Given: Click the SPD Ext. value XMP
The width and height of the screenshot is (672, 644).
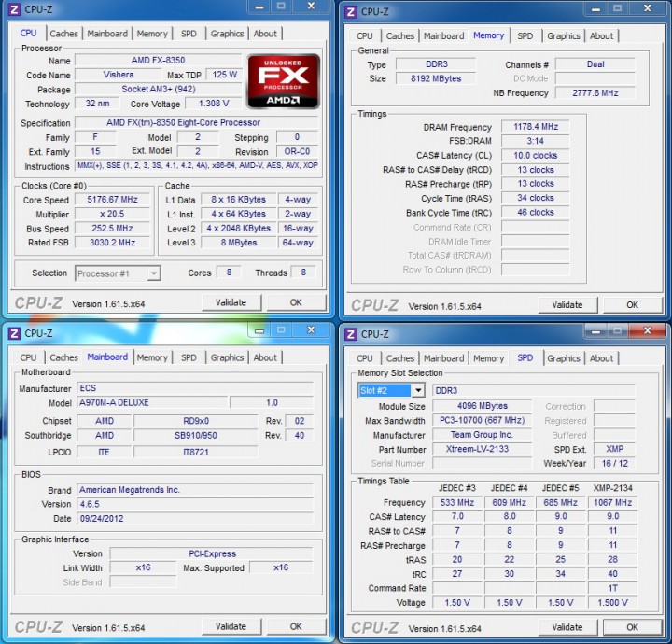Looking at the screenshot, I should [614, 449].
